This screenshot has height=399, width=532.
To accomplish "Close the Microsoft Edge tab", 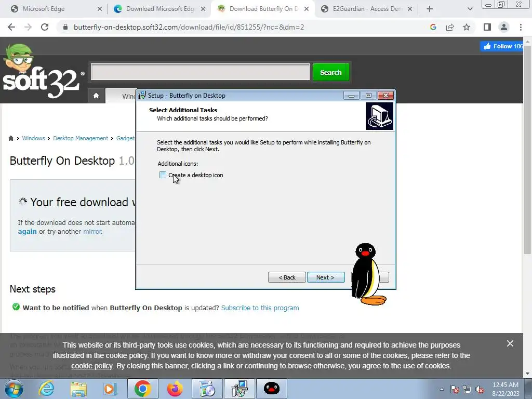I will [100, 9].
